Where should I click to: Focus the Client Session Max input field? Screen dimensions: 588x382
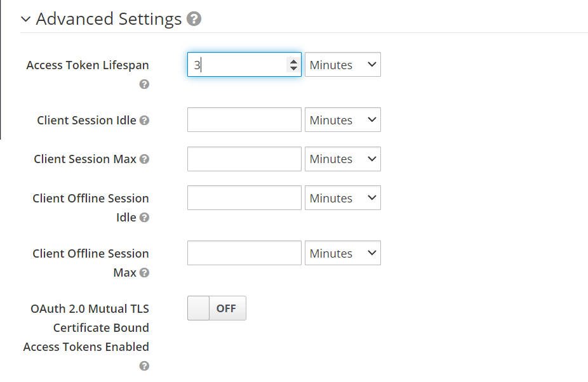pos(244,159)
